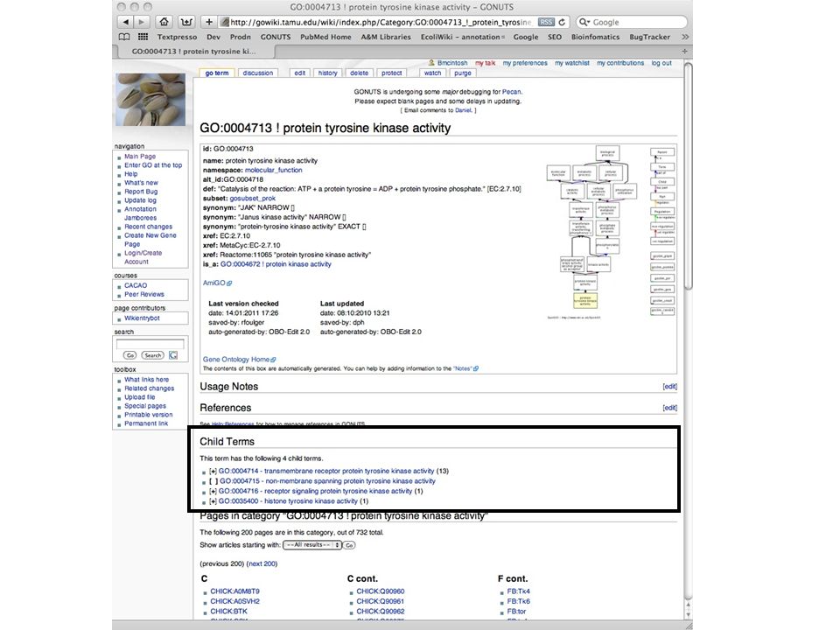This screenshot has height=630, width=840.
Task: Switch to the go term tab
Action: (216, 73)
